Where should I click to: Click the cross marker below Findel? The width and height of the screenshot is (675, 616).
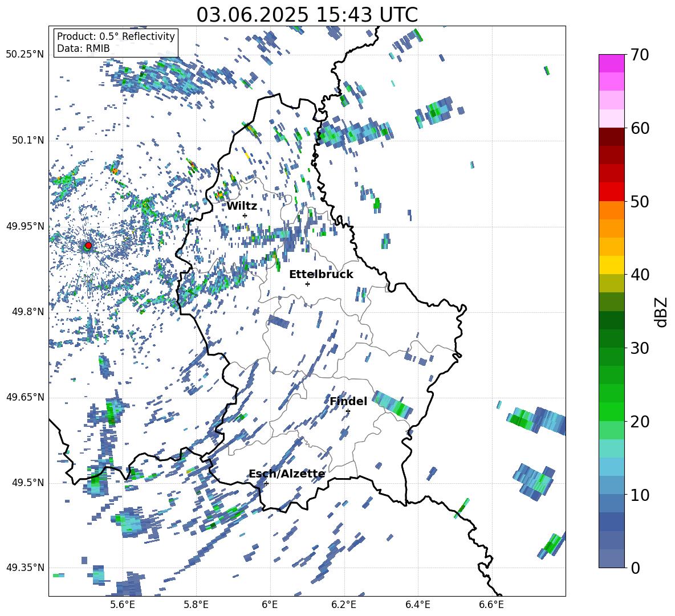coord(348,411)
